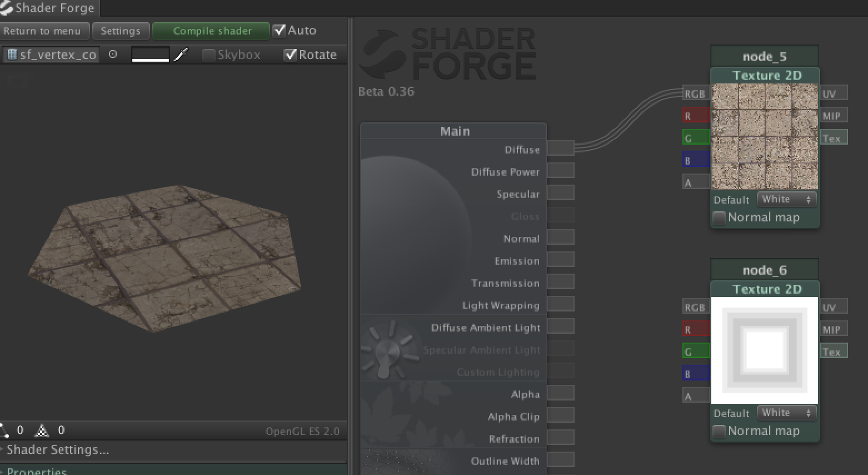The image size is (868, 475).
Task: Select the Shader Forge tab
Action: tap(49, 8)
